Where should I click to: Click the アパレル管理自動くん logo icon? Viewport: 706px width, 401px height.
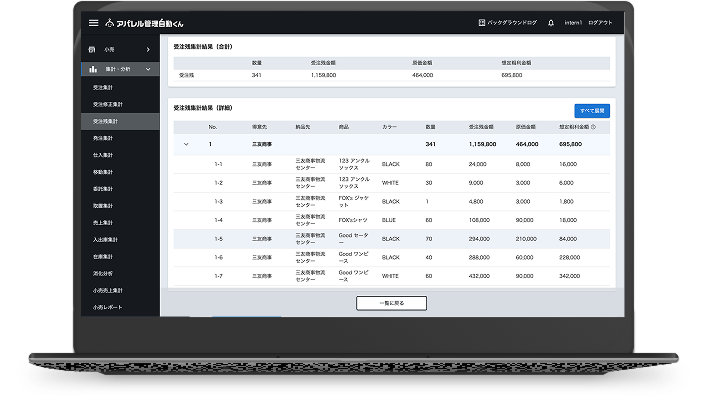coord(109,22)
